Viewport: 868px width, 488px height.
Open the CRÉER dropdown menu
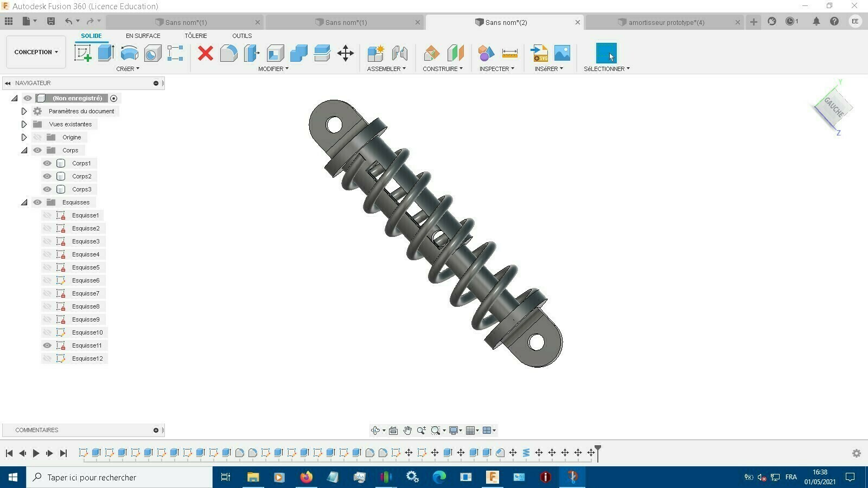tap(127, 69)
